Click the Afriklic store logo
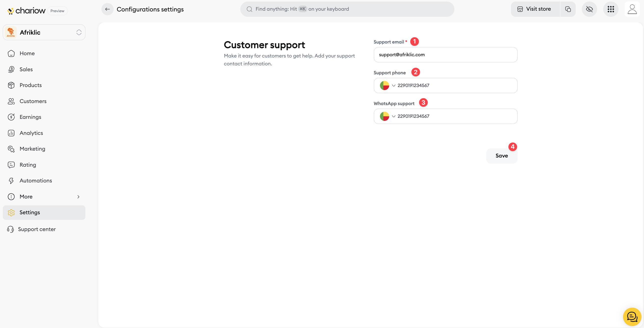 pyautogui.click(x=11, y=32)
